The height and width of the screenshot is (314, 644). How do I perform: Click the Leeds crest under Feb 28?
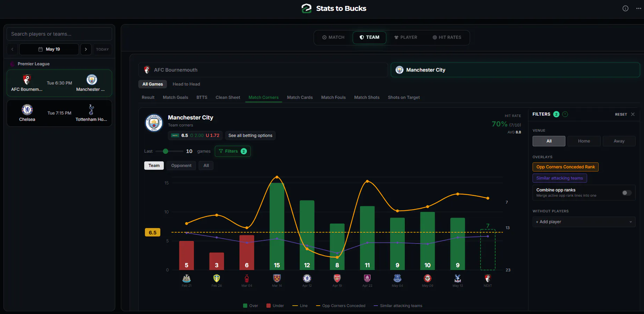pyautogui.click(x=217, y=278)
